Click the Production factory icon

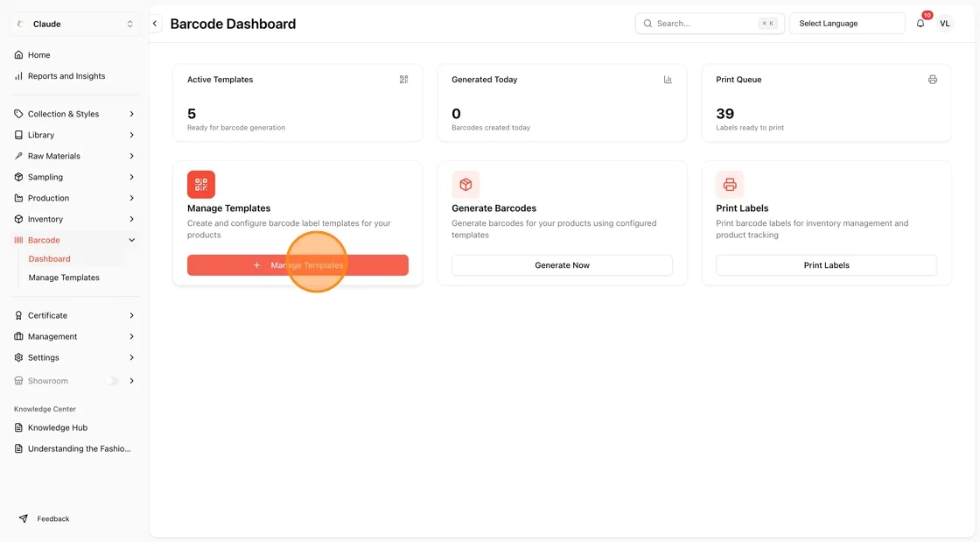(x=18, y=198)
